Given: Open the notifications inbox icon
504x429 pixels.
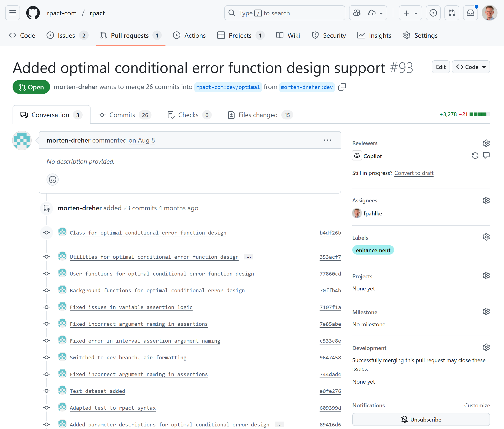Looking at the screenshot, I should [x=470, y=13].
